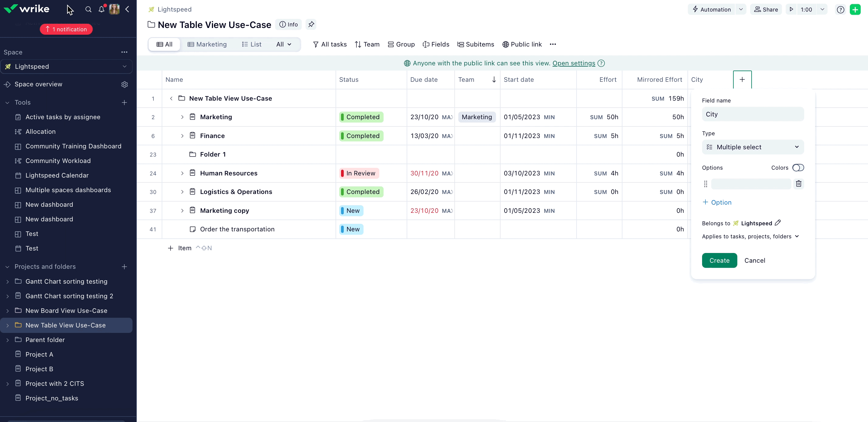Toggle the Colors switch on
Viewport: 868px width, 422px height.
pyautogui.click(x=798, y=168)
